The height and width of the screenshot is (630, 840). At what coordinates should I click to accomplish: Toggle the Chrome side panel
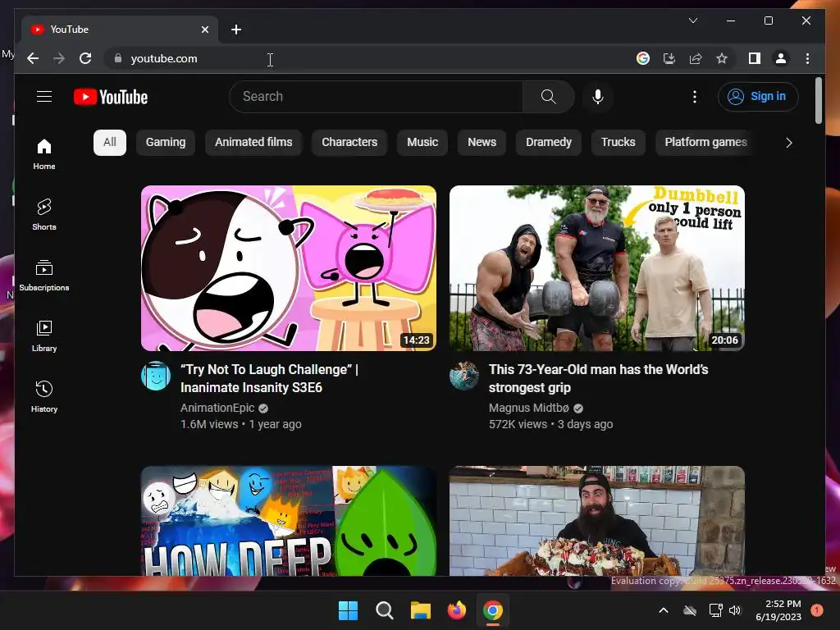click(755, 58)
